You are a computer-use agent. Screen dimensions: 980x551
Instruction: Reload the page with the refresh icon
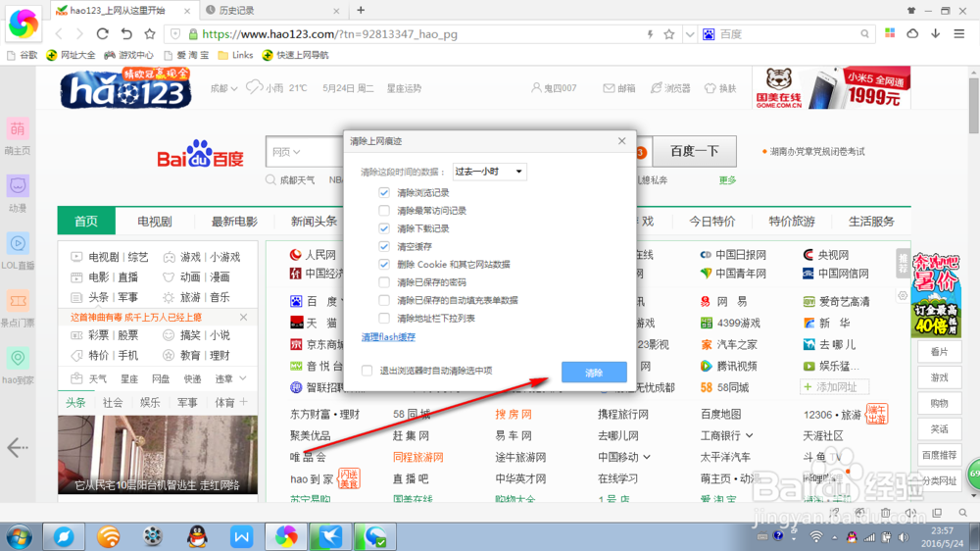(x=103, y=33)
